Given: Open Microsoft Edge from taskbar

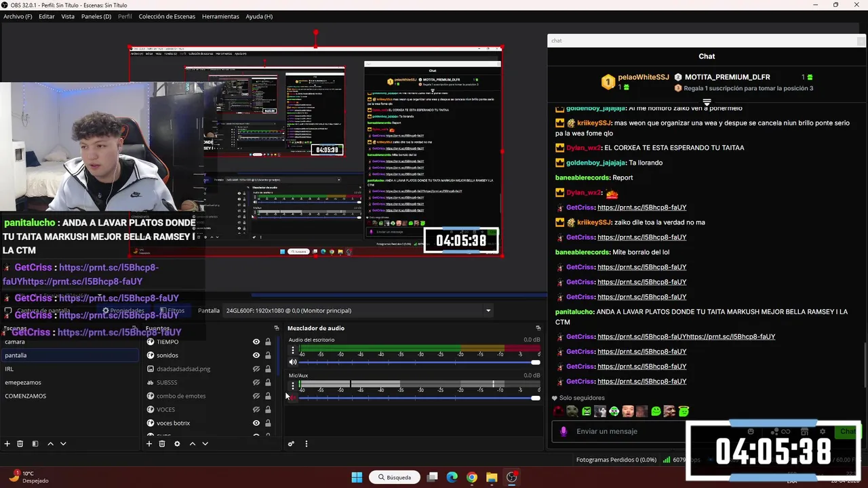Looking at the screenshot, I should pos(452,477).
